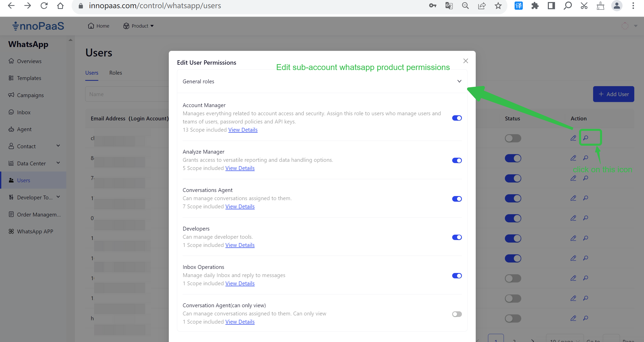644x342 pixels.
Task: Bookmark the page with the star icon
Action: 498,6
